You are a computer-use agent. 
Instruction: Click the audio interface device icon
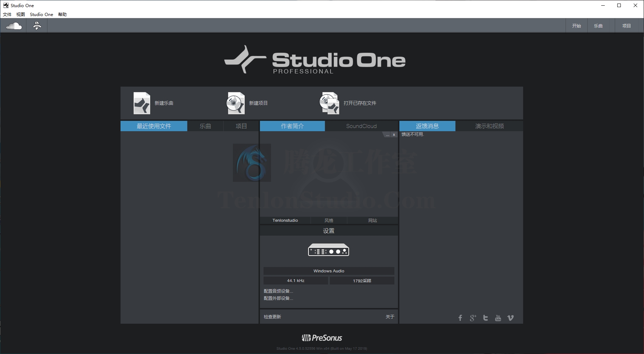[x=328, y=250]
